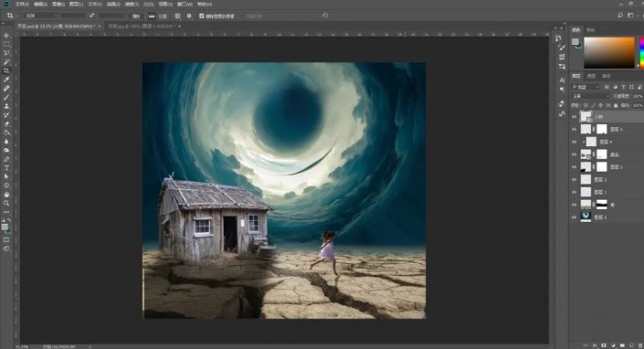
Task: Select the History Brush tool
Action: click(6, 115)
